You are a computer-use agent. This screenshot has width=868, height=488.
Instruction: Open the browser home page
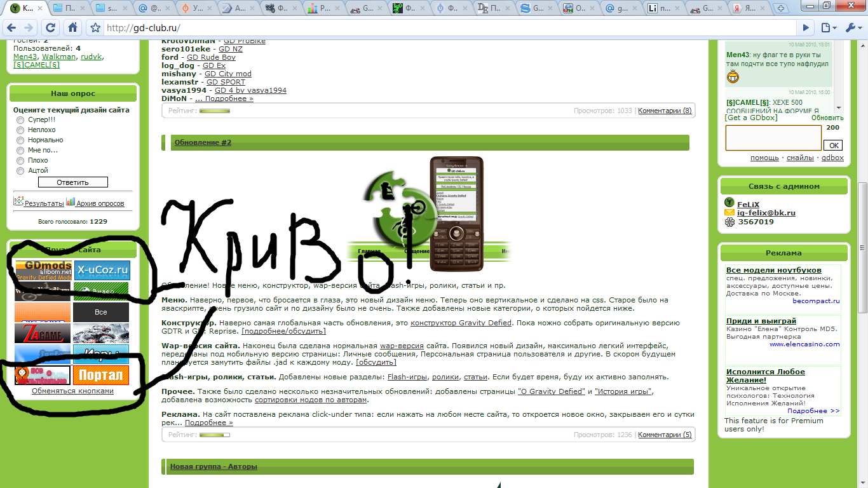73,28
